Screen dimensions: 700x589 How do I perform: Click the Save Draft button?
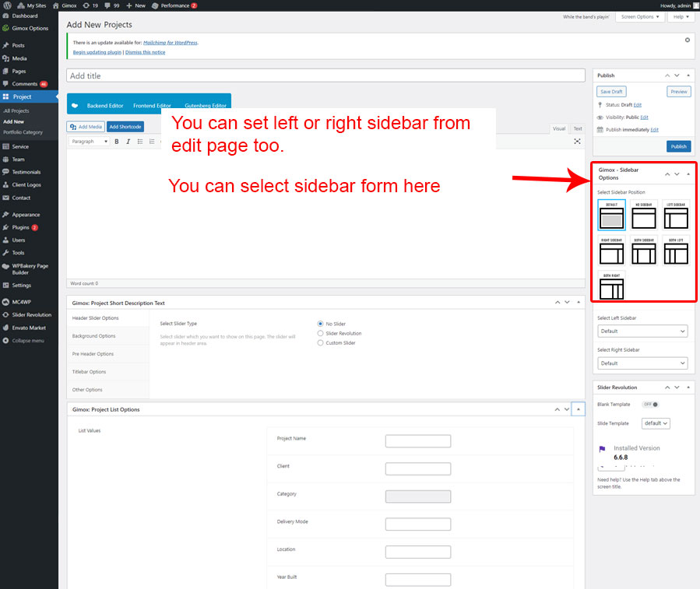pos(611,92)
